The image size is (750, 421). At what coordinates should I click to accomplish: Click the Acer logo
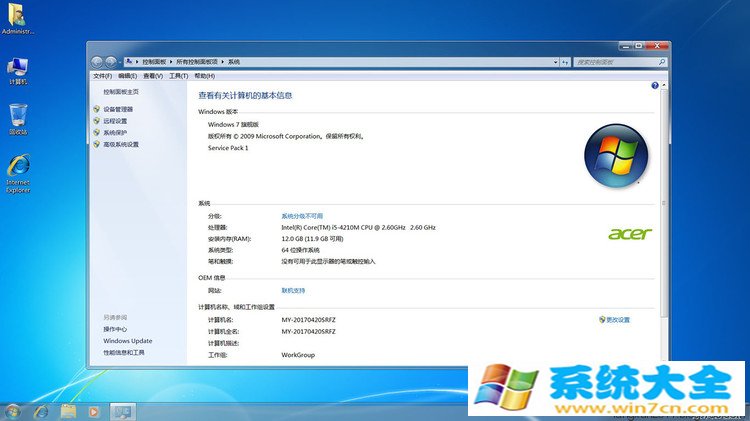pos(630,233)
